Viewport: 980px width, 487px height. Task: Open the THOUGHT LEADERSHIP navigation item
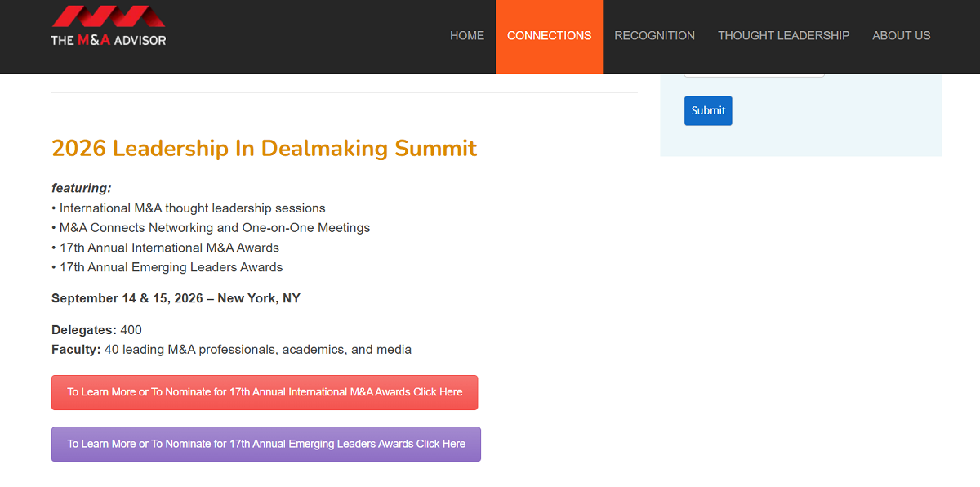pyautogui.click(x=783, y=35)
